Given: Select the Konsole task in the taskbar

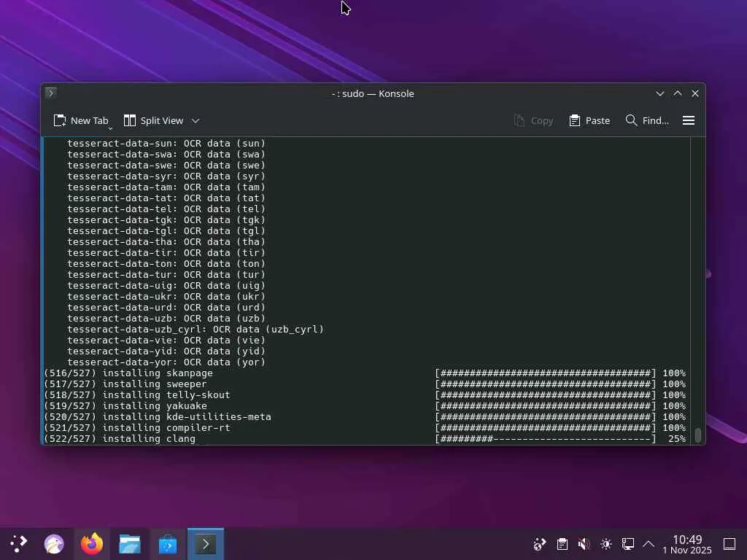Looking at the screenshot, I should pos(205,544).
